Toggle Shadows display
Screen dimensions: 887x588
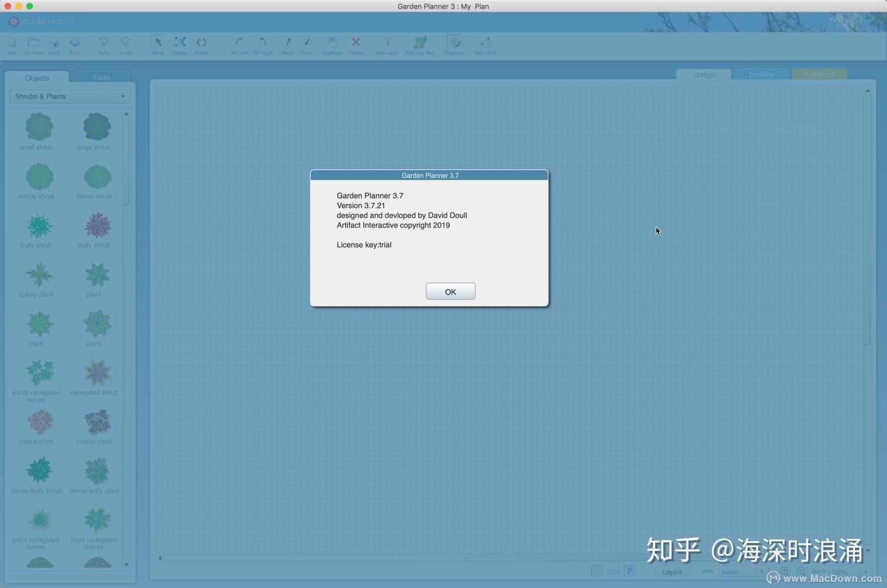click(453, 44)
